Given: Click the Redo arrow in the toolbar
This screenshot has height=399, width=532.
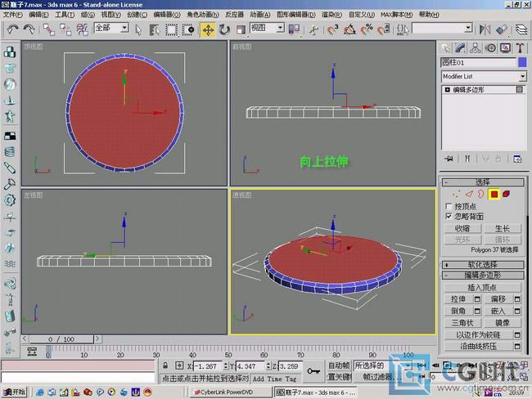Looking at the screenshot, I should [x=29, y=29].
